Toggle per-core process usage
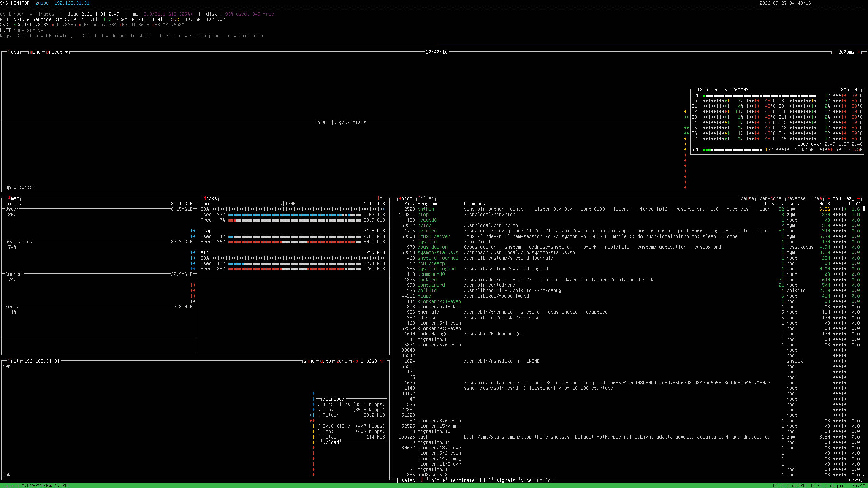Viewport: 868px width, 488px height. coord(770,198)
